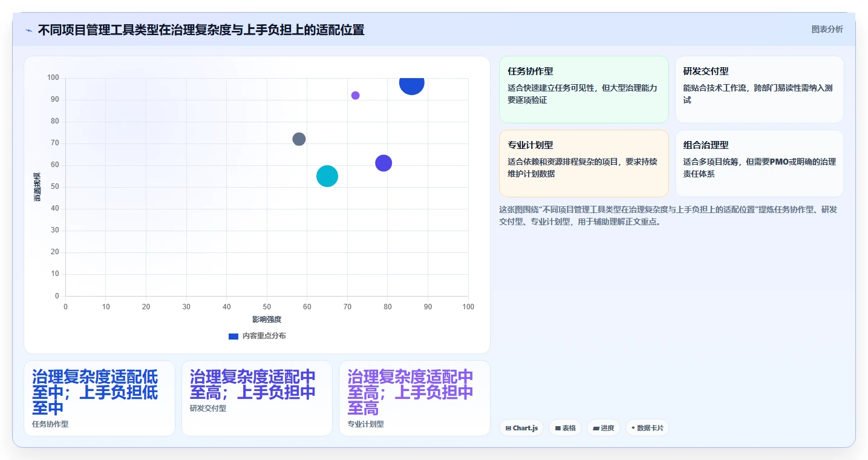Screen dimensions: 868x460
Task: Click stat card labeled 专业计划型 at bottom
Action: tap(414, 398)
